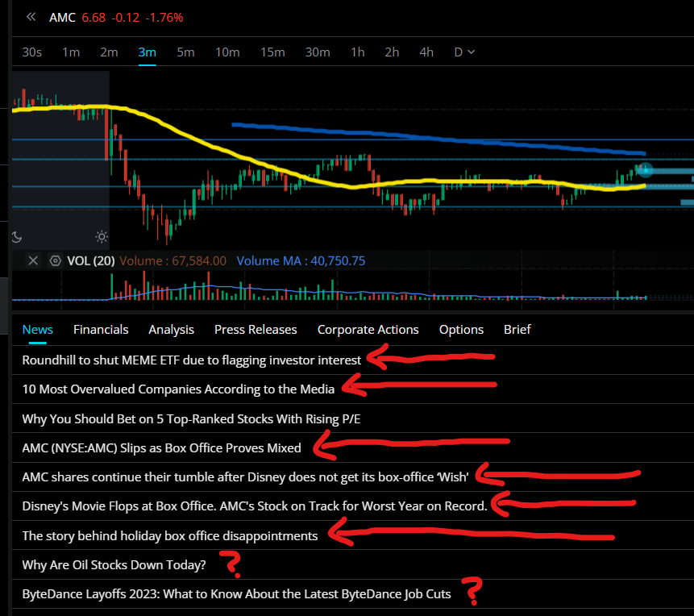Select the 5m chart interval
Screen dimensions: 694x616
185,52
